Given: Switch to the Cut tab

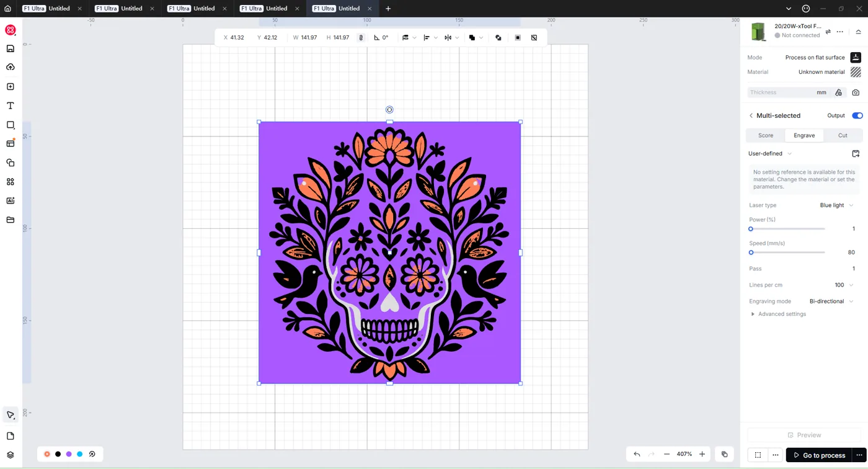Looking at the screenshot, I should click(843, 135).
